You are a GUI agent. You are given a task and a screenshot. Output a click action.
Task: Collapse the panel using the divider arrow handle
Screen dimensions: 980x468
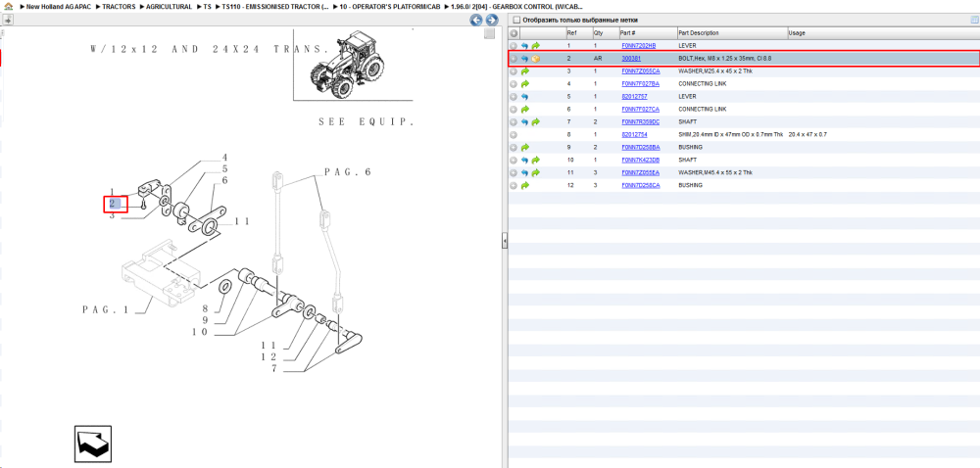[x=505, y=240]
